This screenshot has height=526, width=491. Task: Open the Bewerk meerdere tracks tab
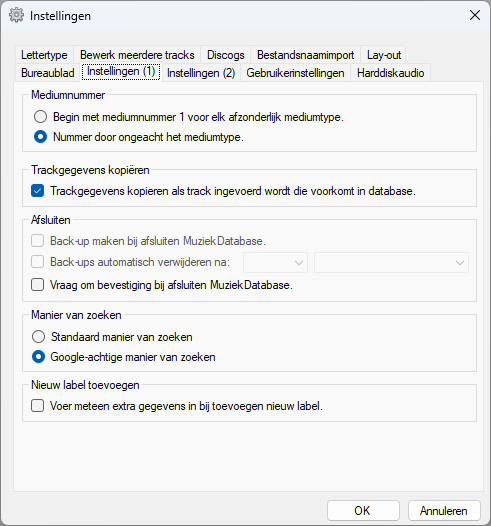coord(137,55)
